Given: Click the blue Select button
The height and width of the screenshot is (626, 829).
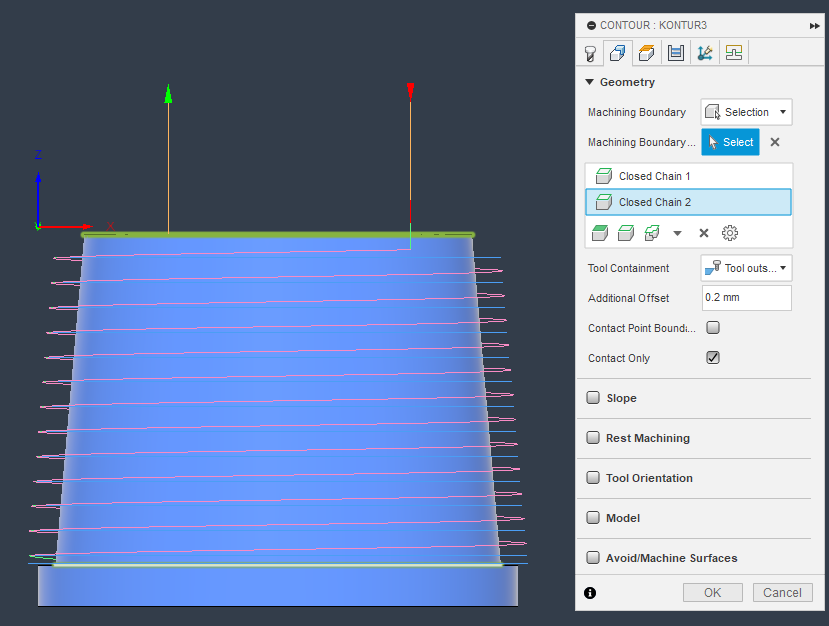Looking at the screenshot, I should [730, 142].
